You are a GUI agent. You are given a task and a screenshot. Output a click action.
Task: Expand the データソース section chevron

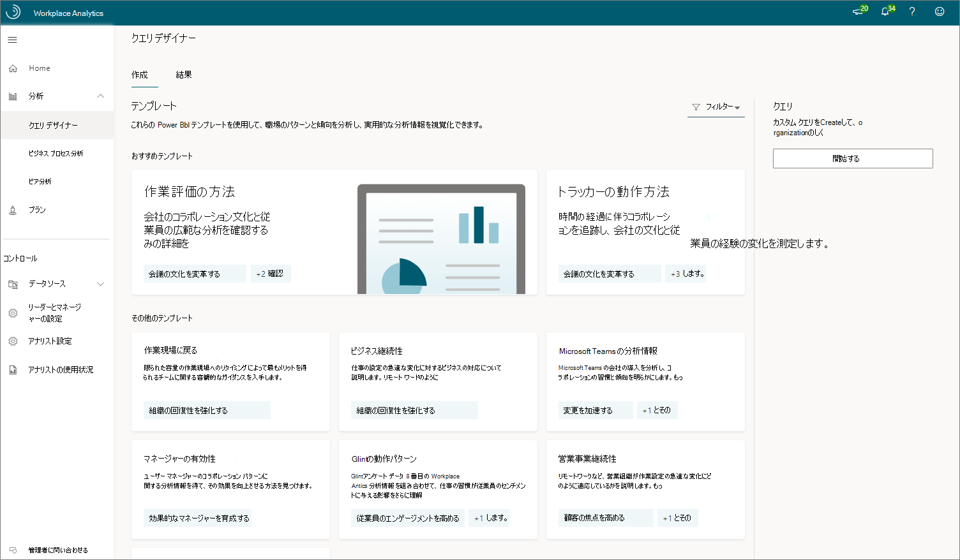tap(100, 284)
